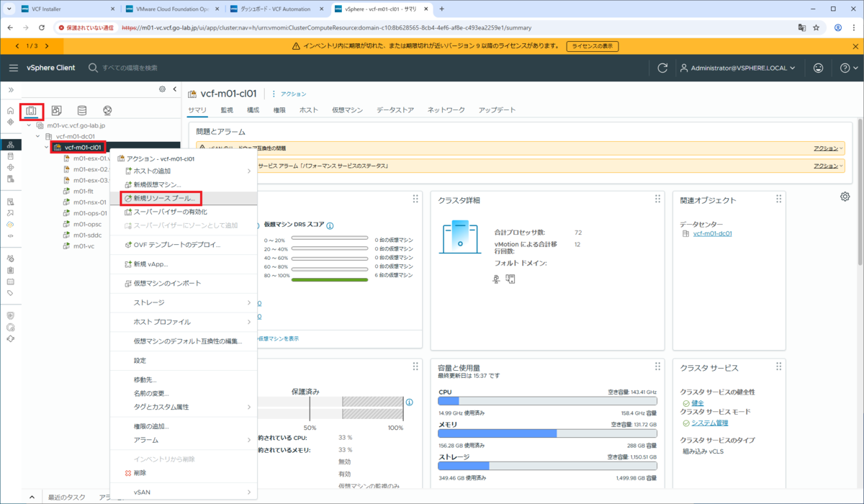Click ライセンスの表示 button in banner
Viewport: 864px width, 504px height.
point(593,46)
